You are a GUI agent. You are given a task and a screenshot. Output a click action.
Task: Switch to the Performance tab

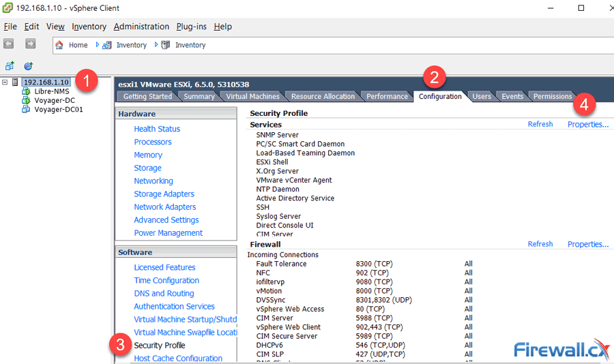[387, 96]
